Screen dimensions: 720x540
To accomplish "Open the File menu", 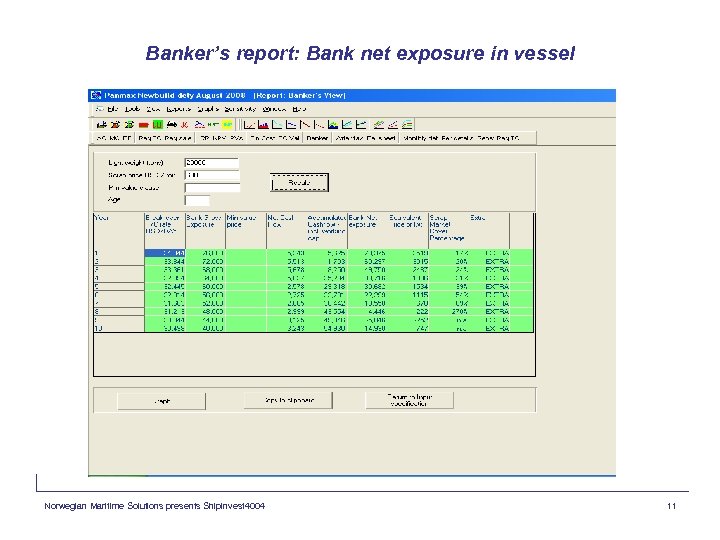I will coord(113,109).
